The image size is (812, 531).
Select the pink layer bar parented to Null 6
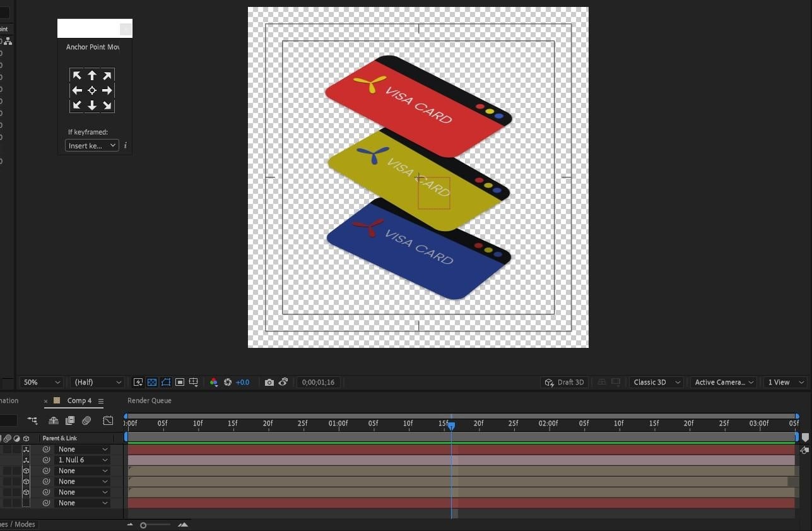pos(461,460)
